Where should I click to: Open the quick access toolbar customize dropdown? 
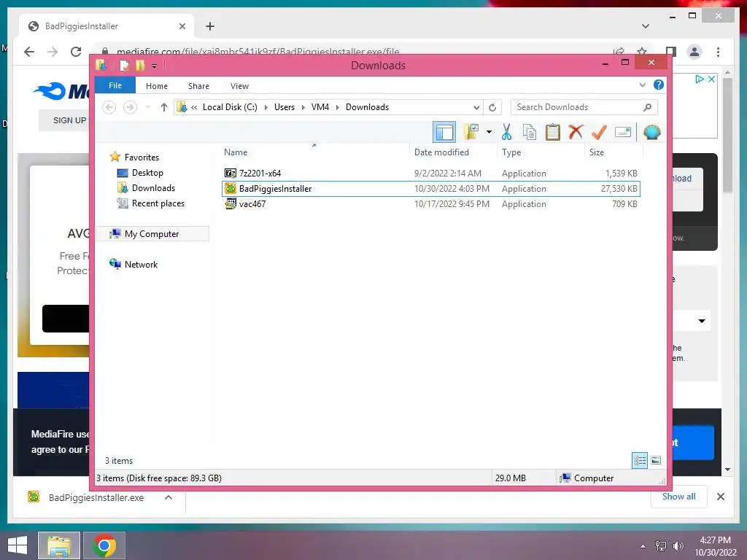pos(155,66)
